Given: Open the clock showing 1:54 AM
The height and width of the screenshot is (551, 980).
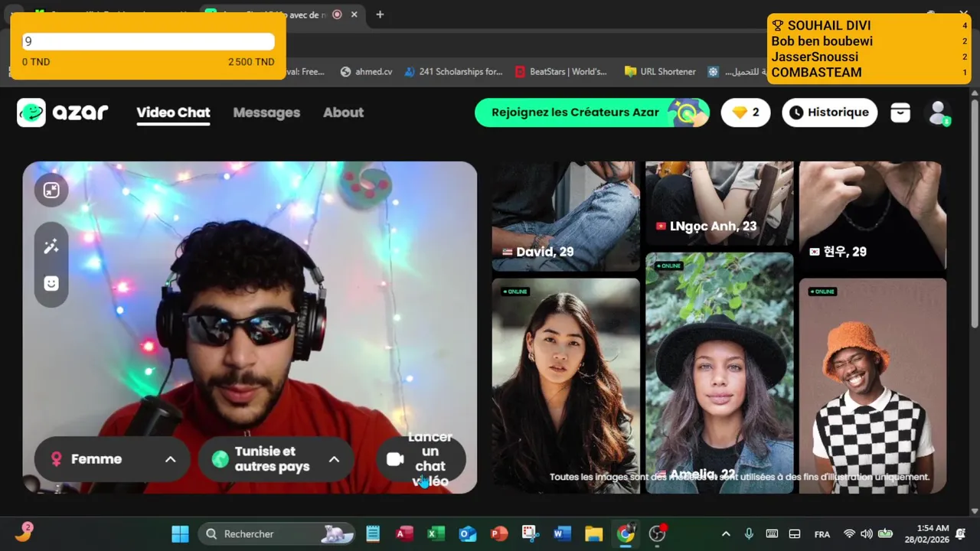Looking at the screenshot, I should coord(926,533).
